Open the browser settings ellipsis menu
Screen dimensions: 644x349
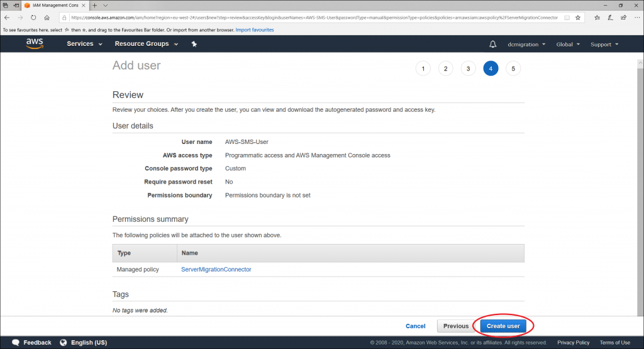(x=634, y=18)
